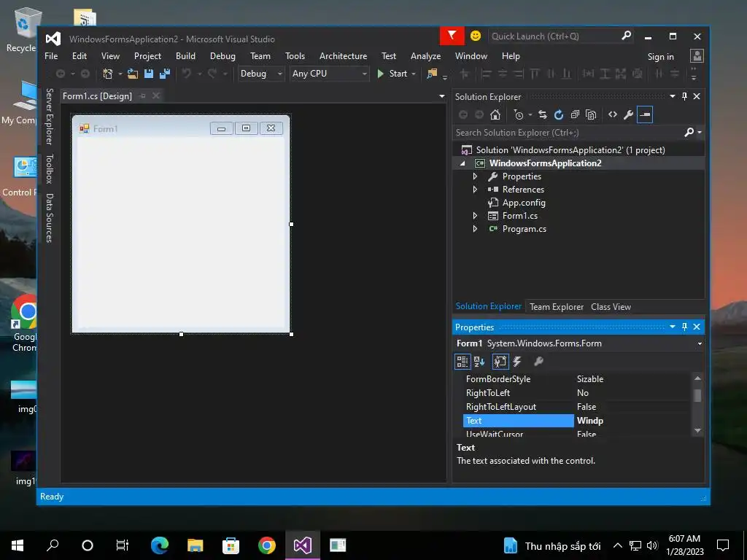Open the Properties object selector dropdown
Screen dimensions: 747x560
pyautogui.click(x=700, y=344)
